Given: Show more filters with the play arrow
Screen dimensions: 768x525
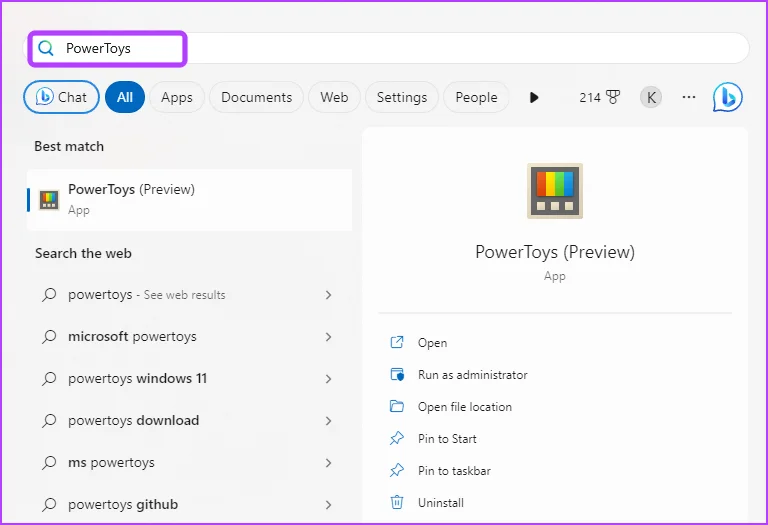Looking at the screenshot, I should tap(534, 97).
